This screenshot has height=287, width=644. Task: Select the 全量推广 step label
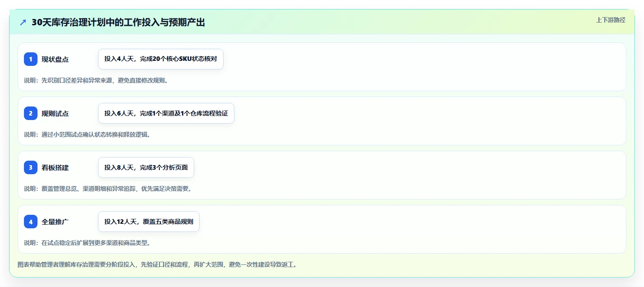(55, 222)
